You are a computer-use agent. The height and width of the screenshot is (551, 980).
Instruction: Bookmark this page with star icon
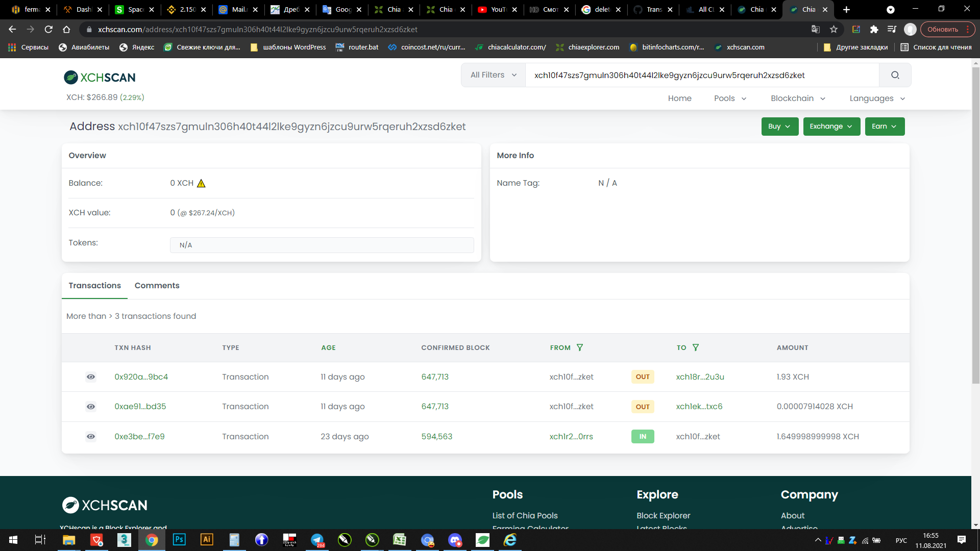click(x=834, y=30)
